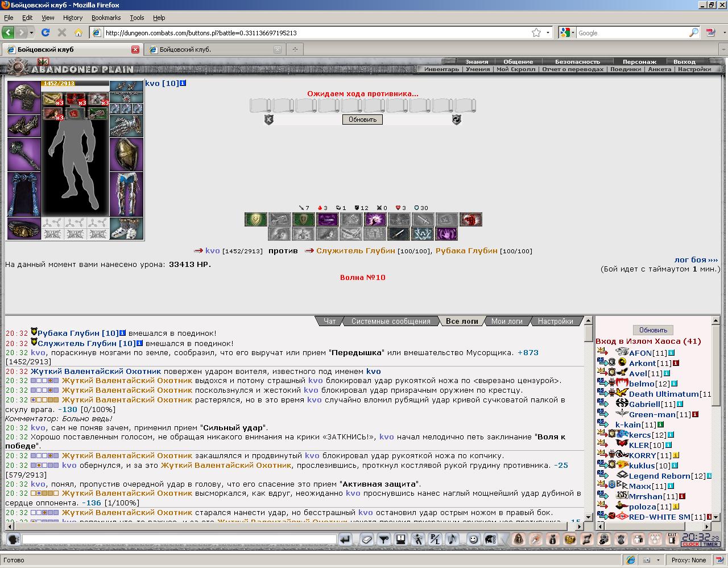Click the green bronze shield skill icon

[x=304, y=219]
